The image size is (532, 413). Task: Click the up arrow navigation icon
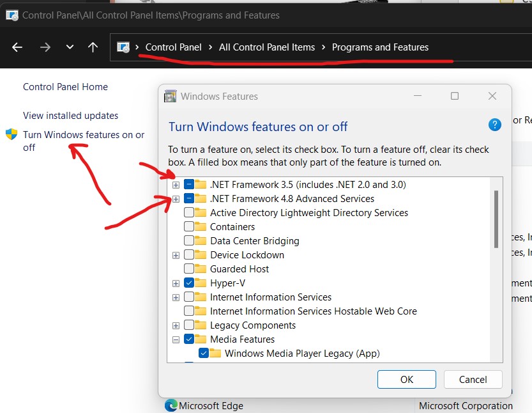pos(93,47)
